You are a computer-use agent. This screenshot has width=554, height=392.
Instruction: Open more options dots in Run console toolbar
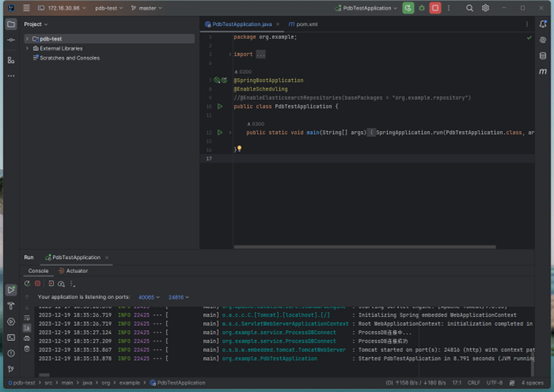72,283
